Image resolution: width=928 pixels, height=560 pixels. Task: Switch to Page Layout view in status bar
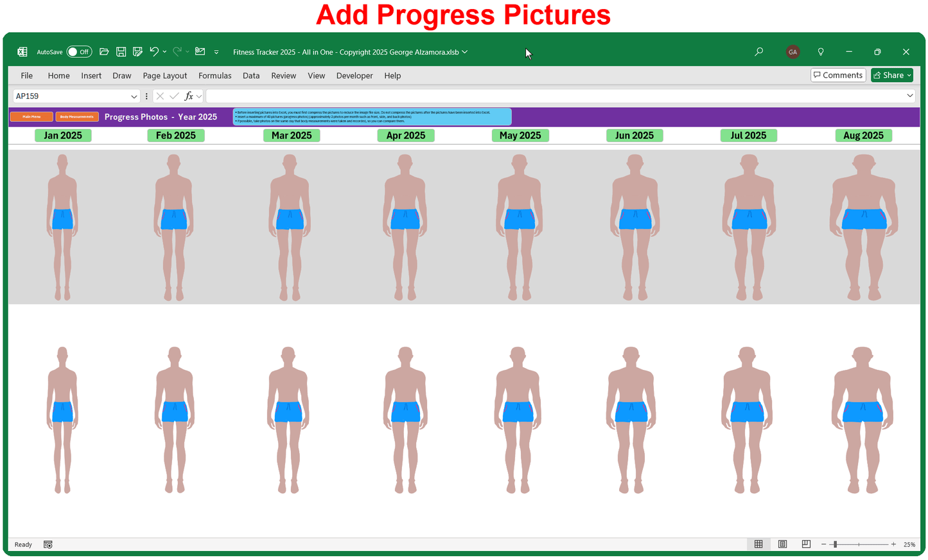[782, 545]
